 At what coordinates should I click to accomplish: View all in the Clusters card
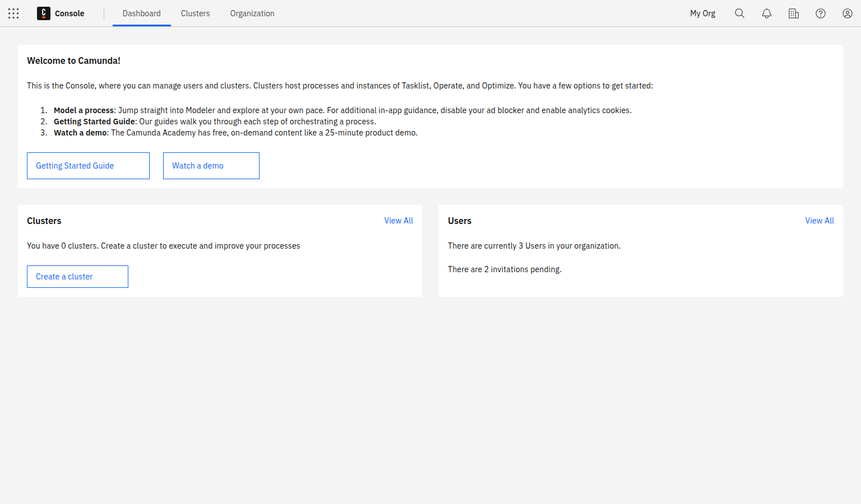[x=398, y=221]
